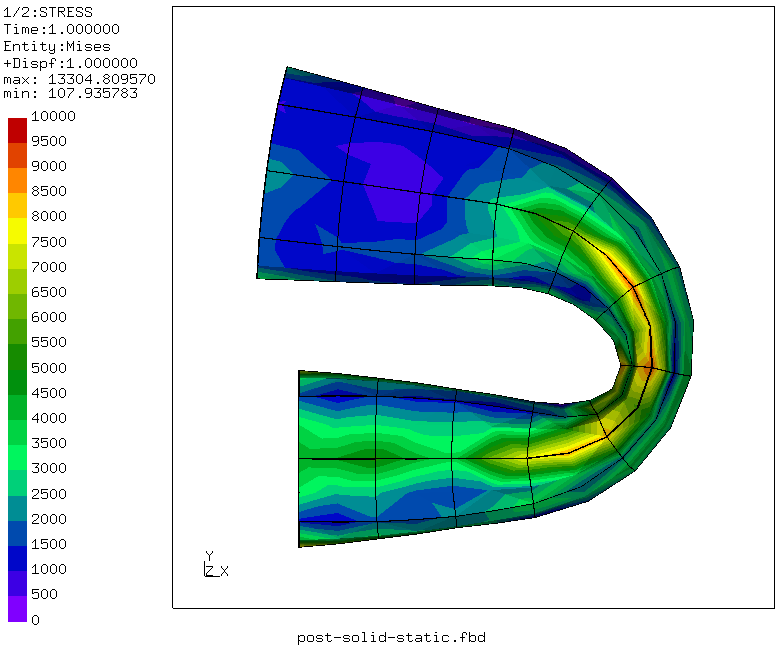Click the 'Entity:Mises' label
Viewport: 784px width, 672px height.
tap(57, 46)
